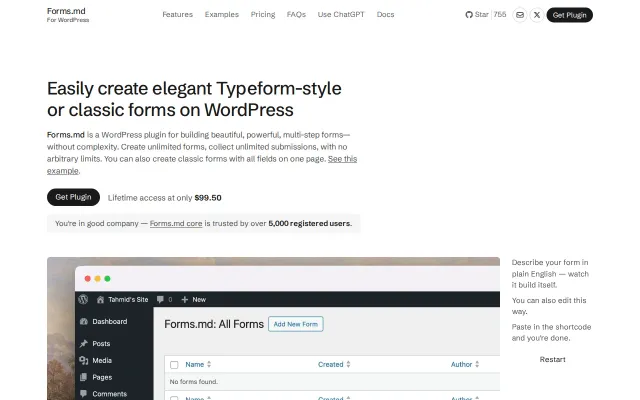640x400 pixels.
Task: Click the plus icon next to New
Action: 184,300
